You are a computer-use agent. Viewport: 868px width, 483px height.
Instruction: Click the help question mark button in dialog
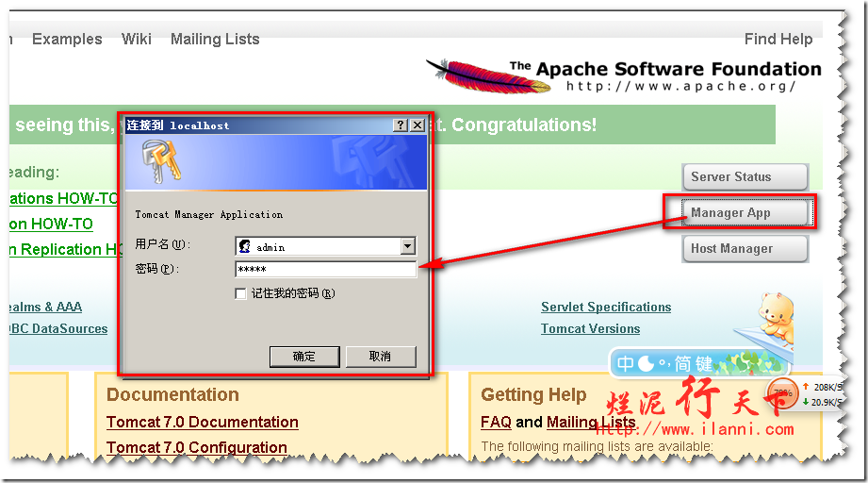(x=400, y=125)
